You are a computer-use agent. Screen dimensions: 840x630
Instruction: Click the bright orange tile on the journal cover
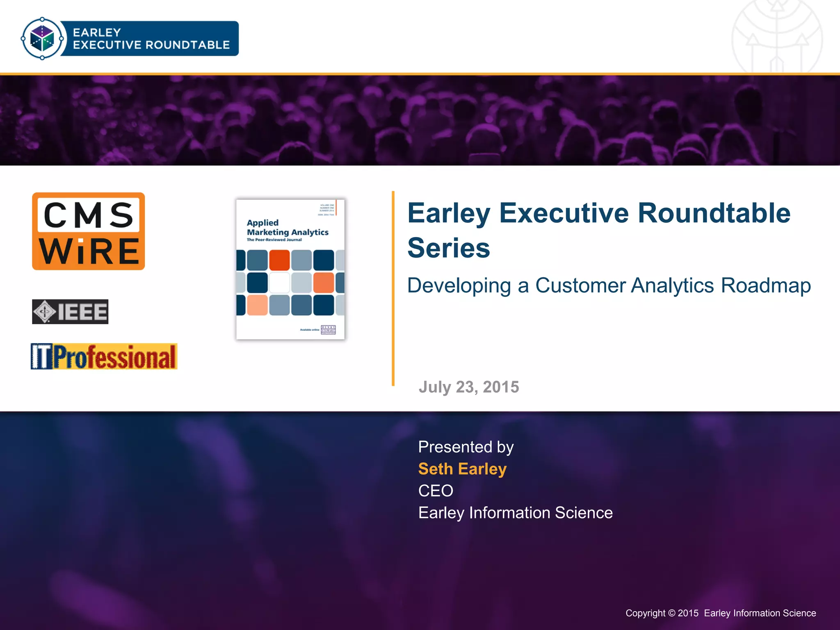click(279, 260)
